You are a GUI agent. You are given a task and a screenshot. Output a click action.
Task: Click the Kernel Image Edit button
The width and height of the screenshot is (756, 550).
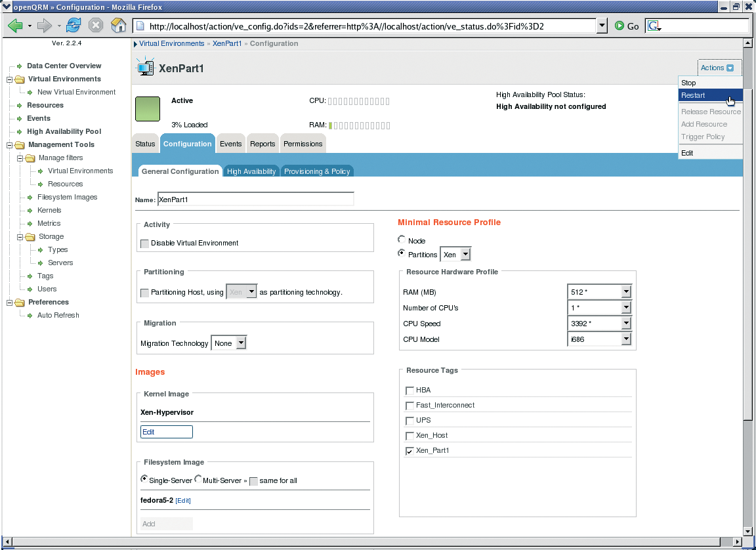[166, 432]
